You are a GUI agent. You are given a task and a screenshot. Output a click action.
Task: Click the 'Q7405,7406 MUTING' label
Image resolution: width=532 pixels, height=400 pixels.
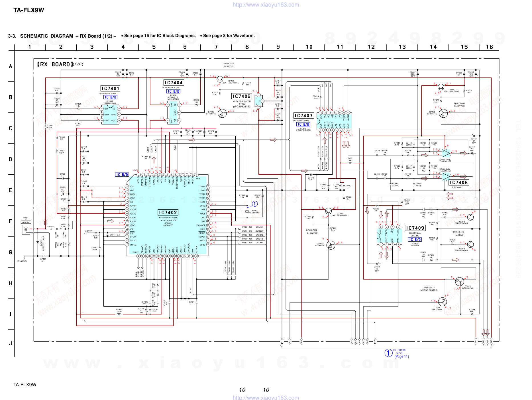pyautogui.click(x=458, y=234)
